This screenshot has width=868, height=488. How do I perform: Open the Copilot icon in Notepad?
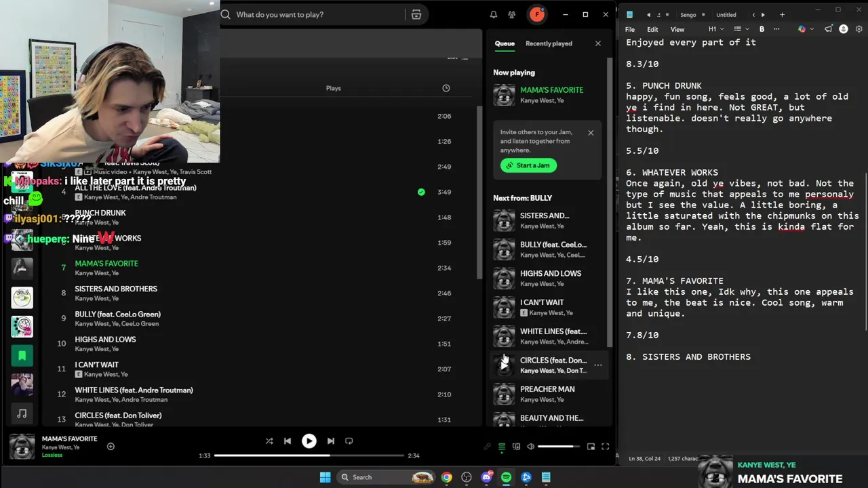802,29
